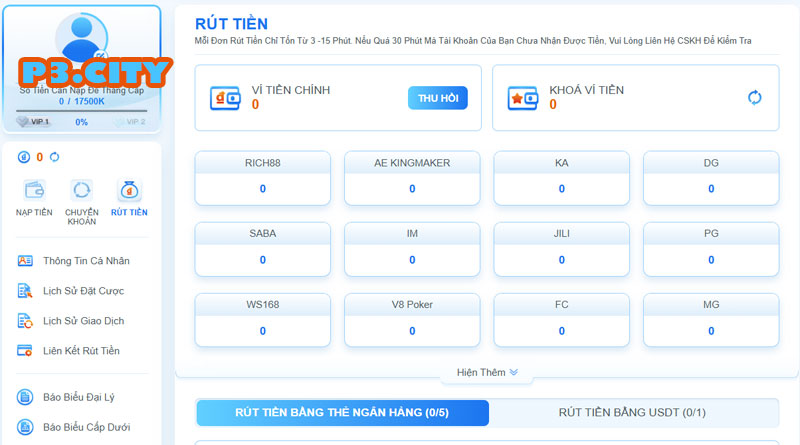This screenshot has width=800, height=445.
Task: Refresh the sidebar balance icon
Action: (x=55, y=157)
